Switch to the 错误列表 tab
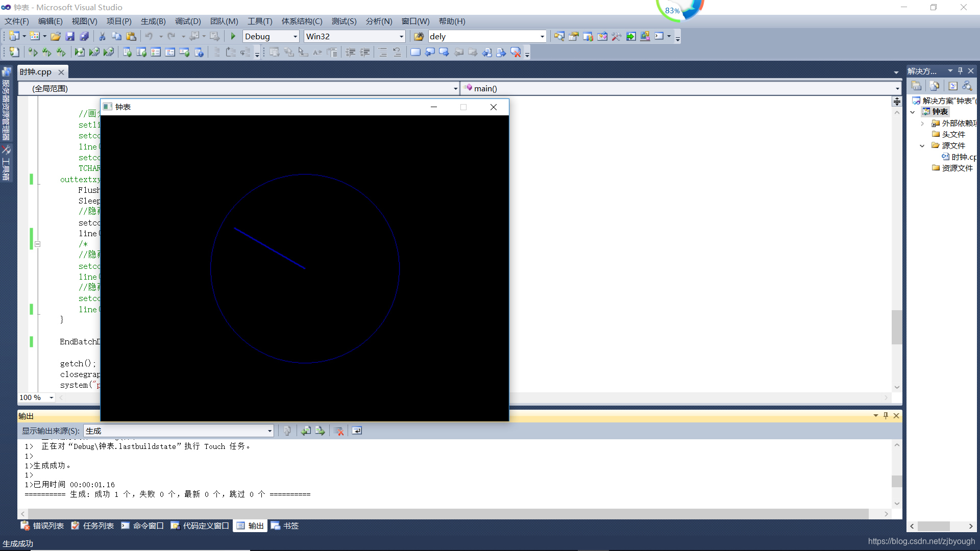Viewport: 980px width, 551px height. 42,526
